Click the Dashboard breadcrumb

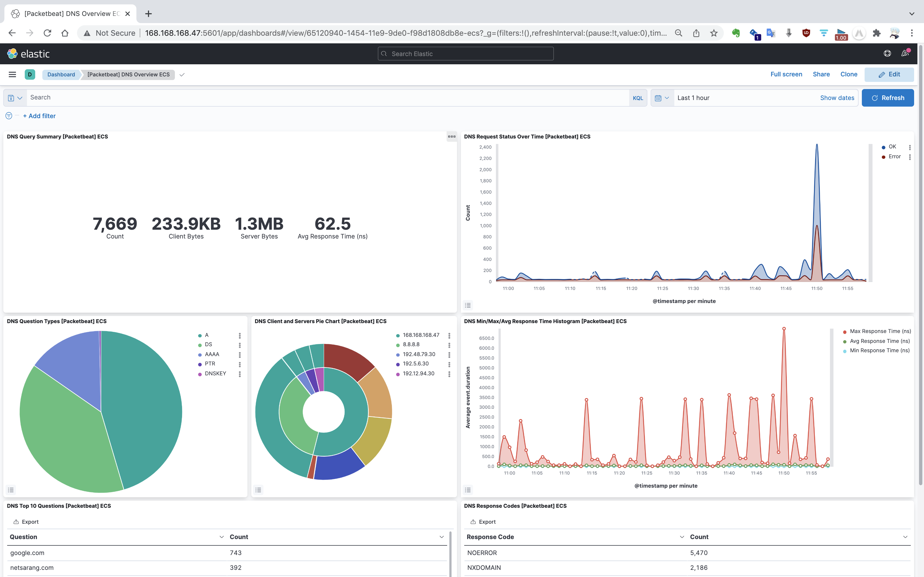coord(61,74)
